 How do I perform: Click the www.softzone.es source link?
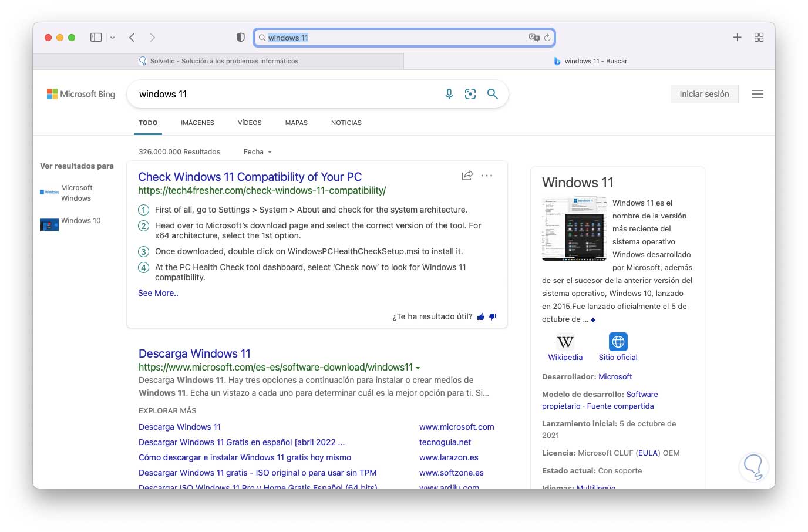click(452, 473)
